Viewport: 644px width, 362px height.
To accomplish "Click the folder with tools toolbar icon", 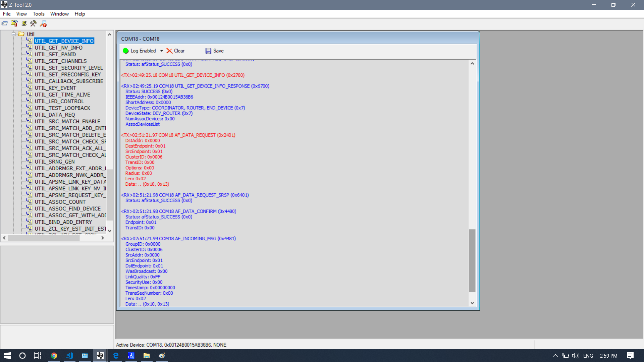I will (14, 23).
